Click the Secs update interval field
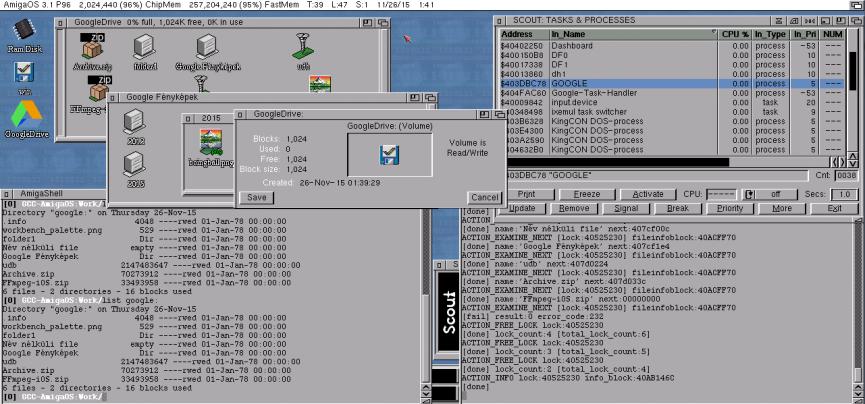This screenshot has height=404, width=865. pos(845,193)
